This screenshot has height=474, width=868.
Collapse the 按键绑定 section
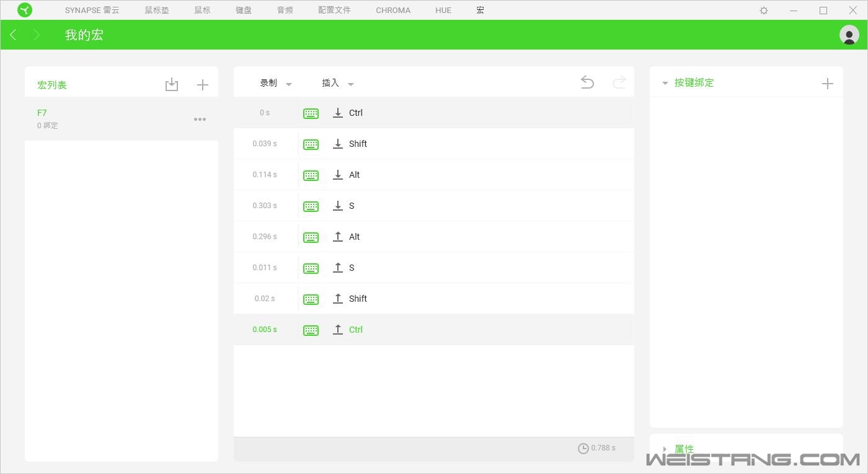point(665,82)
